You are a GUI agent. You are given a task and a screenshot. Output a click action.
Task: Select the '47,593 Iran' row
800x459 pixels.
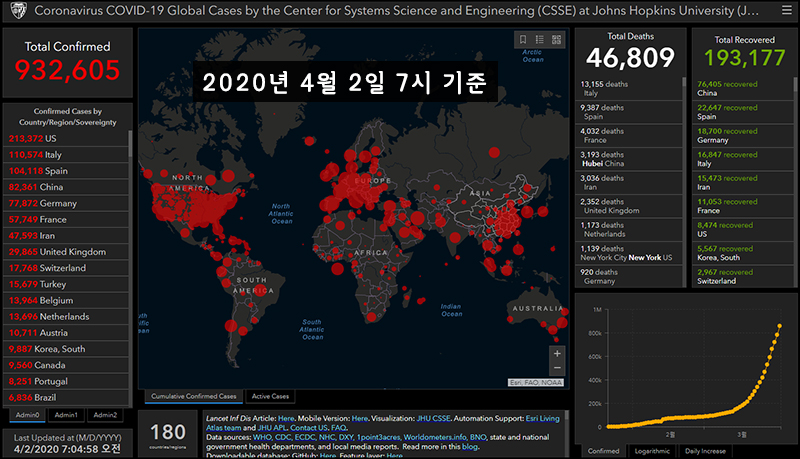pyautogui.click(x=66, y=236)
